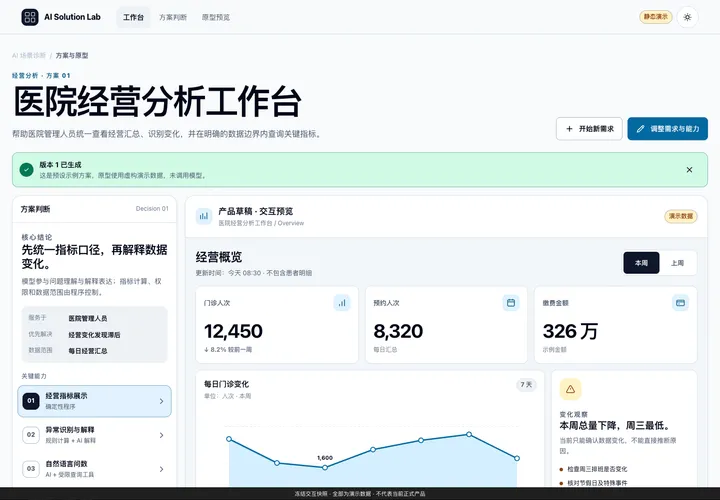Expand 自然语言问数 chevron
The height and width of the screenshot is (500, 720).
[x=161, y=469]
